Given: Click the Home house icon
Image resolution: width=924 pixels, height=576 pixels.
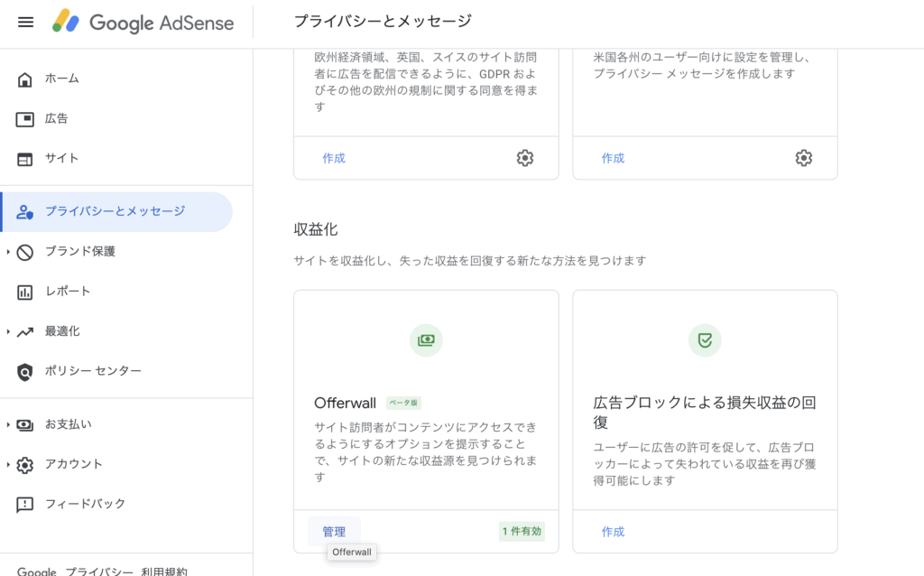Looking at the screenshot, I should tap(24, 79).
